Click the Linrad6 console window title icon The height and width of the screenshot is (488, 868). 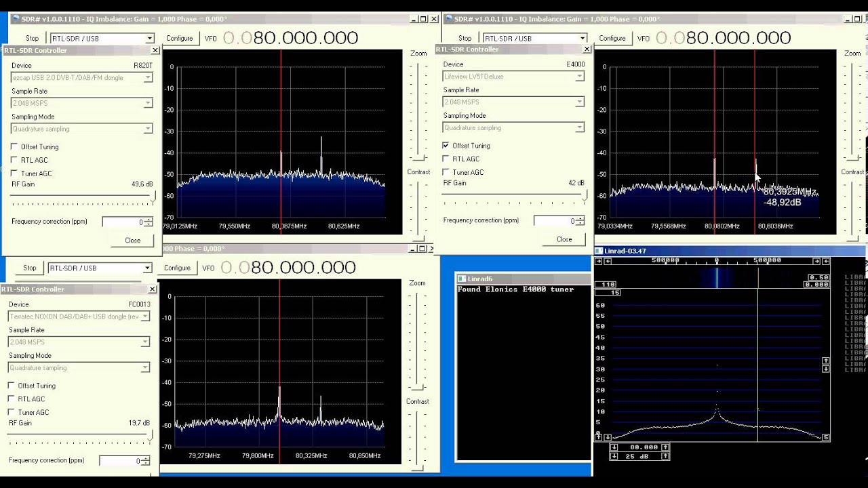coord(462,279)
